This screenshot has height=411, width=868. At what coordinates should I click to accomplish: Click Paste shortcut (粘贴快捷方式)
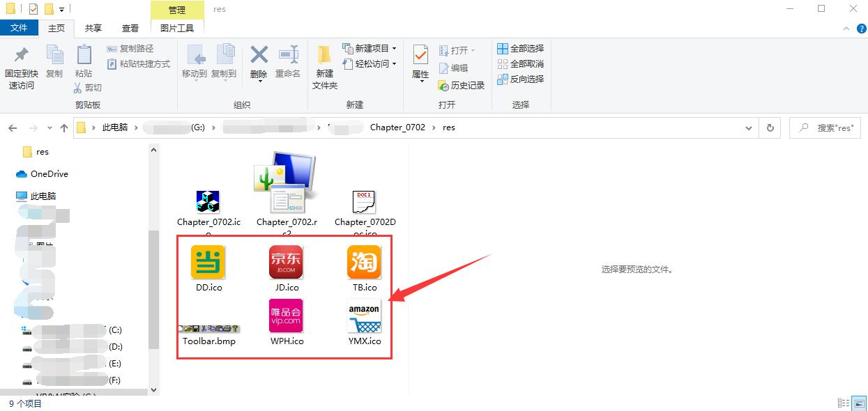click(x=139, y=64)
